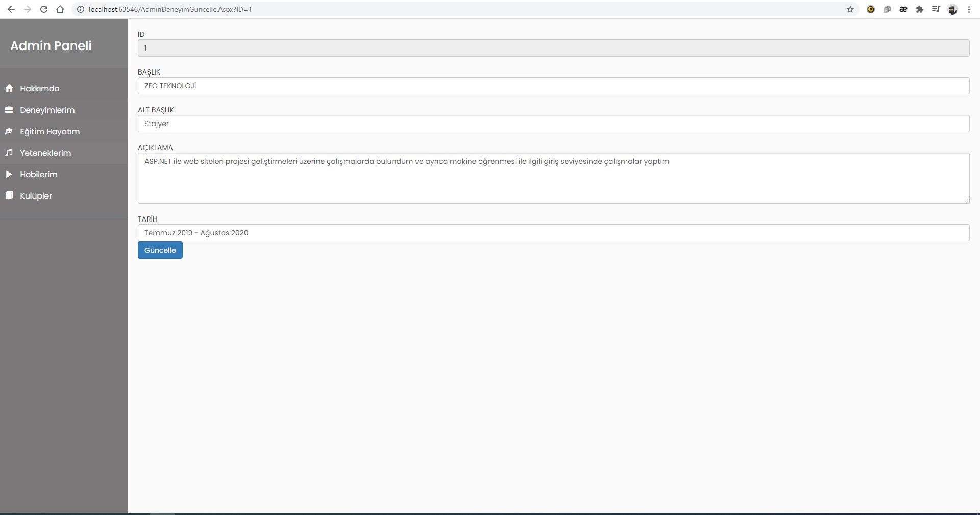980x515 pixels.
Task: Click the play triangle icon beside Hobilerim
Action: point(9,174)
